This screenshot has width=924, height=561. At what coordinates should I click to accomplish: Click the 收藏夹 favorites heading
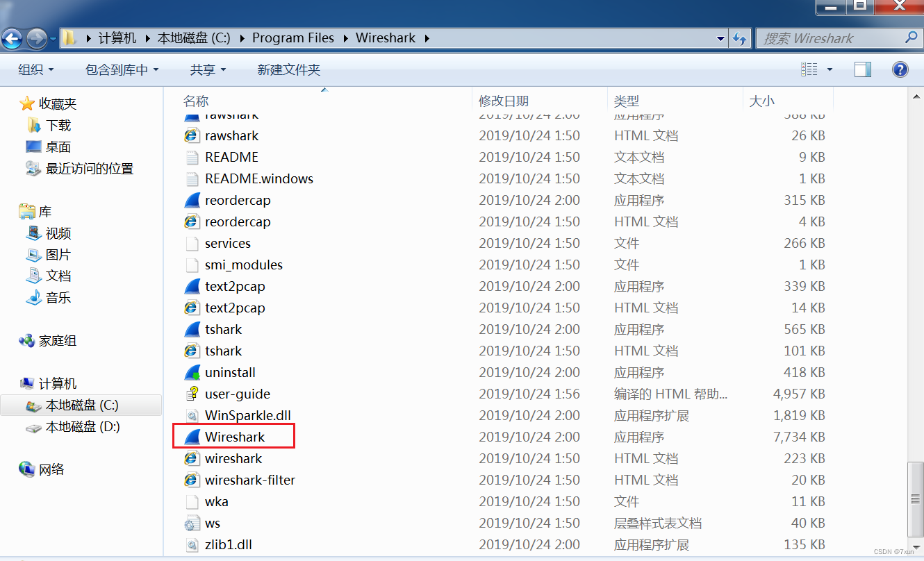pyautogui.click(x=58, y=103)
